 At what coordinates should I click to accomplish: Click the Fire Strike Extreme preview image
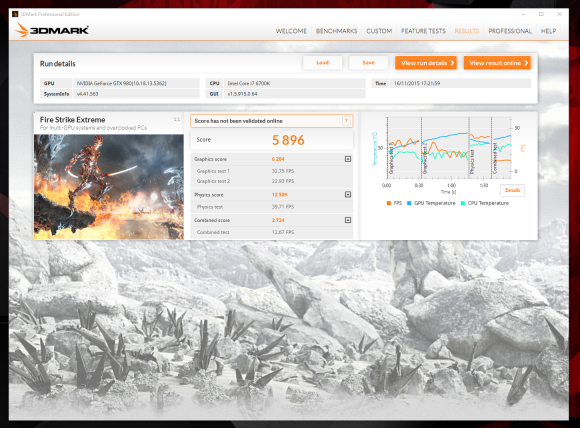[109, 187]
